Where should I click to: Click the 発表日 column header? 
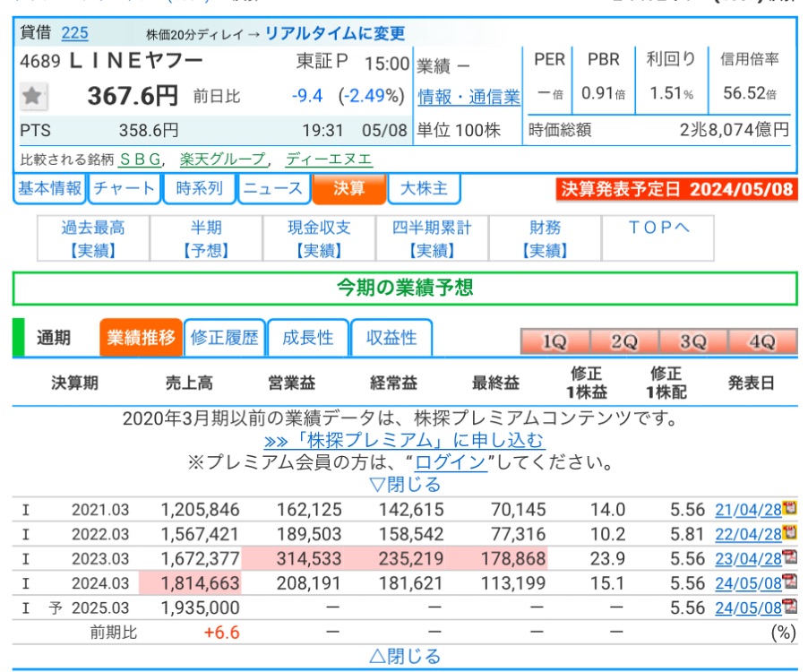click(x=752, y=383)
